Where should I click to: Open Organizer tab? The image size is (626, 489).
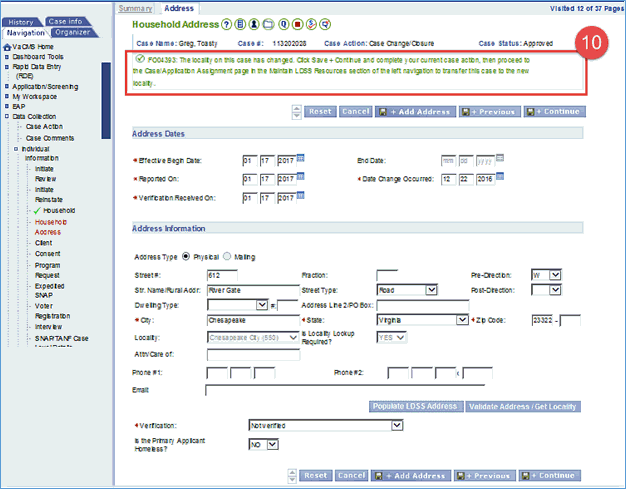click(x=73, y=32)
